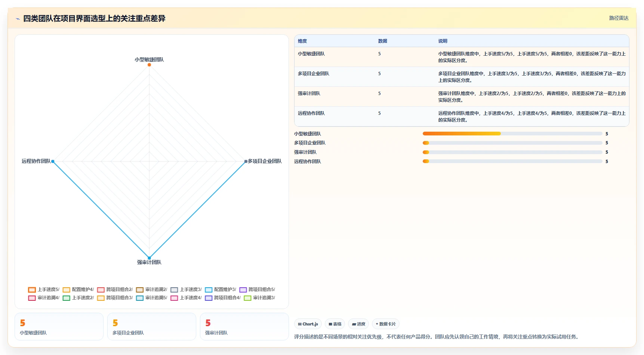Select the 数据卡片 chip
The image size is (644, 355).
[x=385, y=324]
